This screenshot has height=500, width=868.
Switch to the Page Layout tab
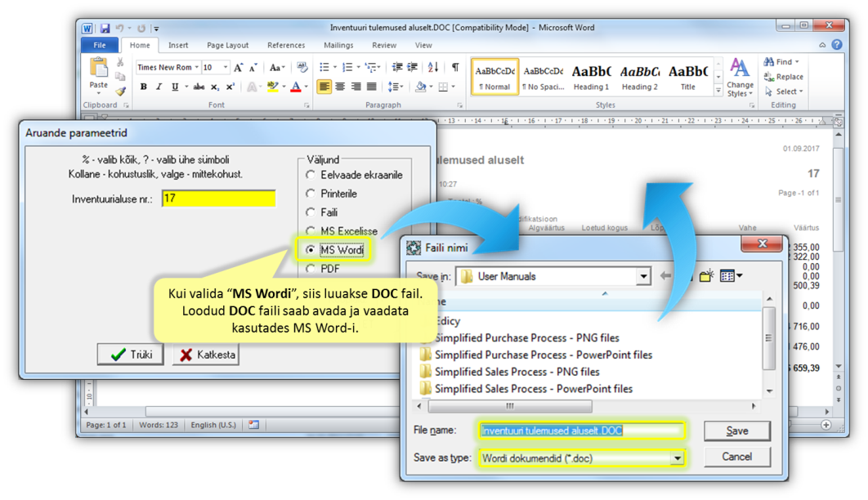(x=227, y=46)
